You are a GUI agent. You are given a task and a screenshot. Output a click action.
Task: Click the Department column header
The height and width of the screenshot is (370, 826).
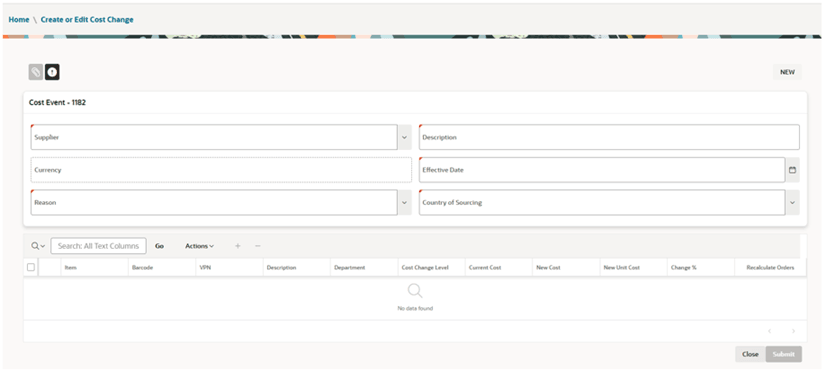pos(364,267)
